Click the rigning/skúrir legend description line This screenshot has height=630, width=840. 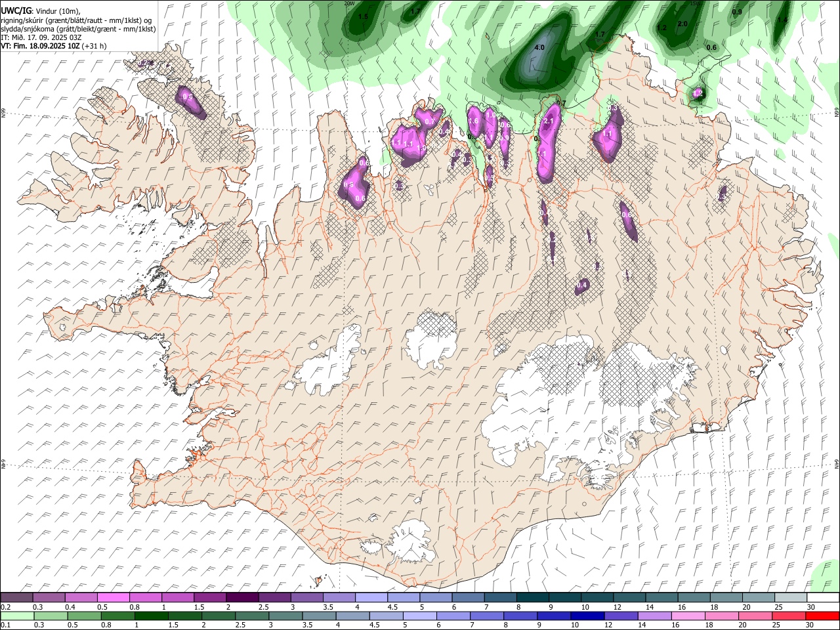pos(77,20)
